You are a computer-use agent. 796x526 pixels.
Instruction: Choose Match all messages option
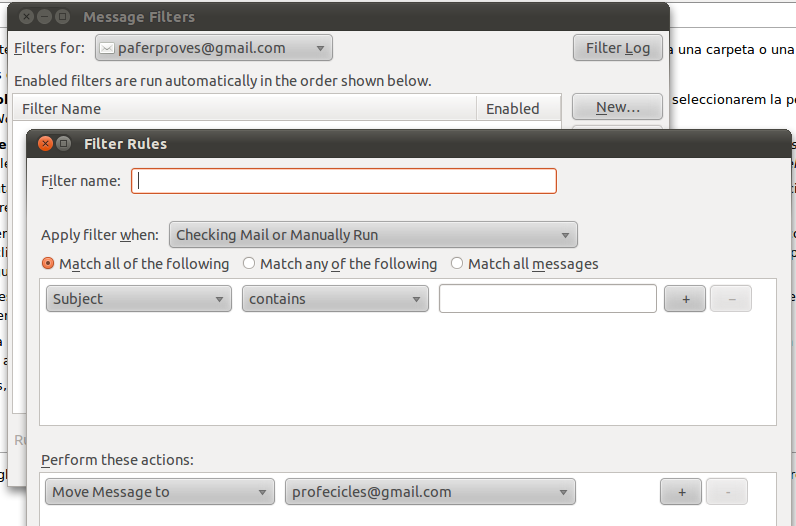(x=457, y=264)
